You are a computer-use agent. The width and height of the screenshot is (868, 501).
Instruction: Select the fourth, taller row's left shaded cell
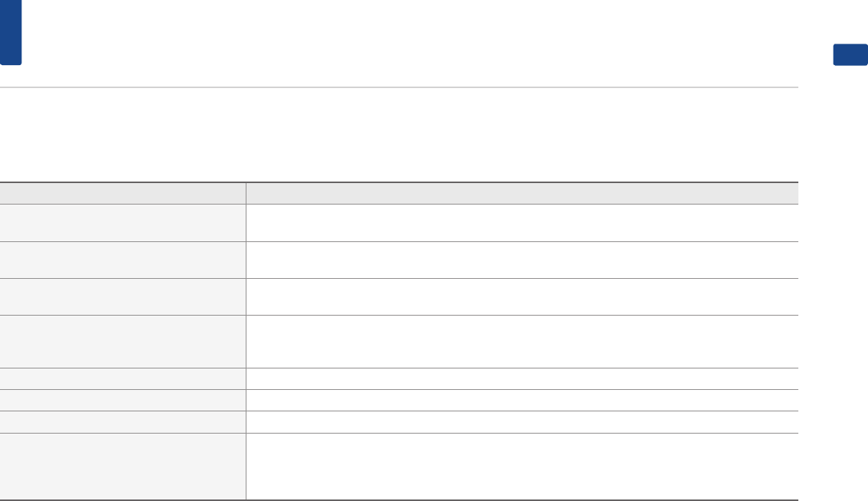123,342
